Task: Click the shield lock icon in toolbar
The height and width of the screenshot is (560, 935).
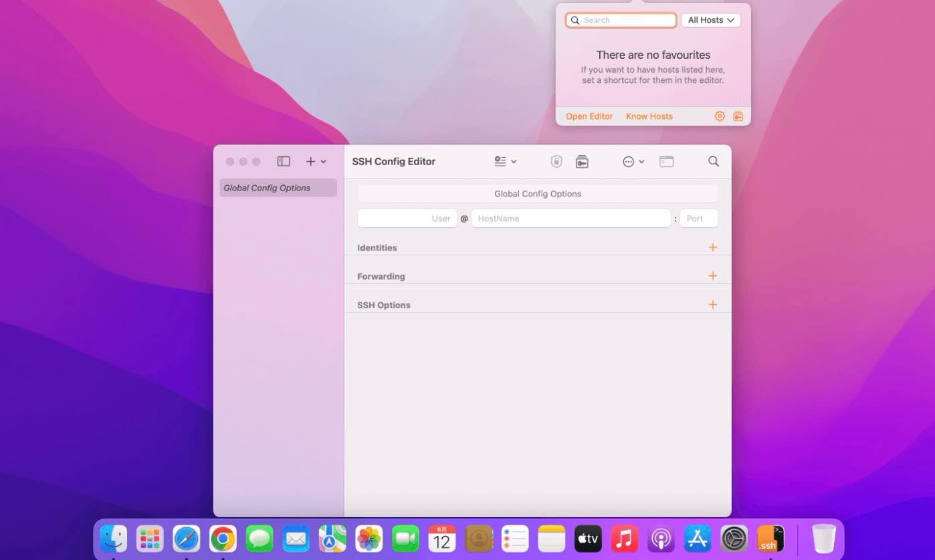Action: click(x=556, y=162)
